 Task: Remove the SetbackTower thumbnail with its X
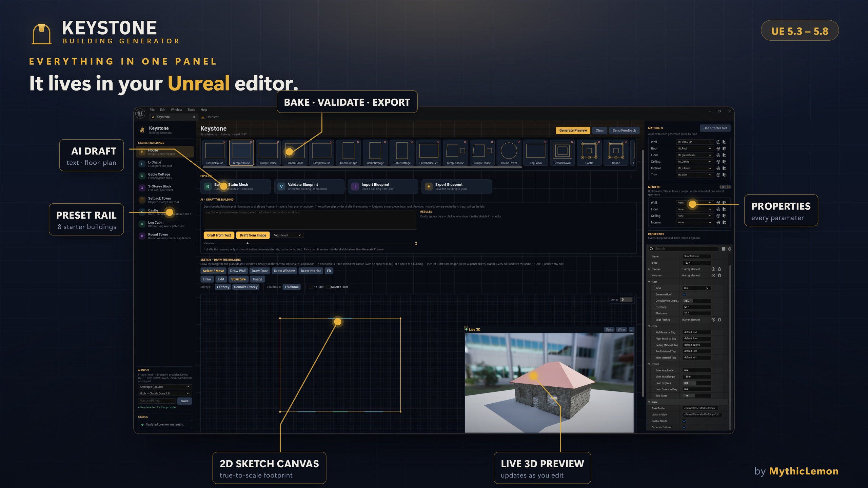click(x=572, y=142)
